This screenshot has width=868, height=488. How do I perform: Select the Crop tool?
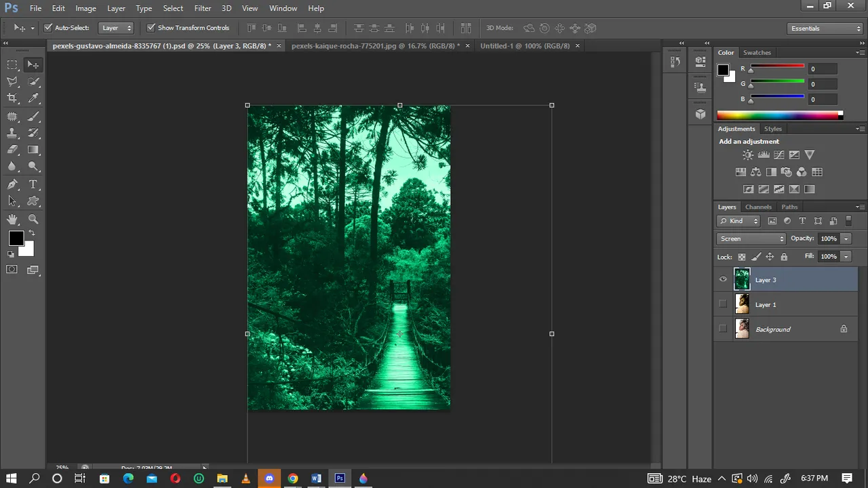coord(12,98)
